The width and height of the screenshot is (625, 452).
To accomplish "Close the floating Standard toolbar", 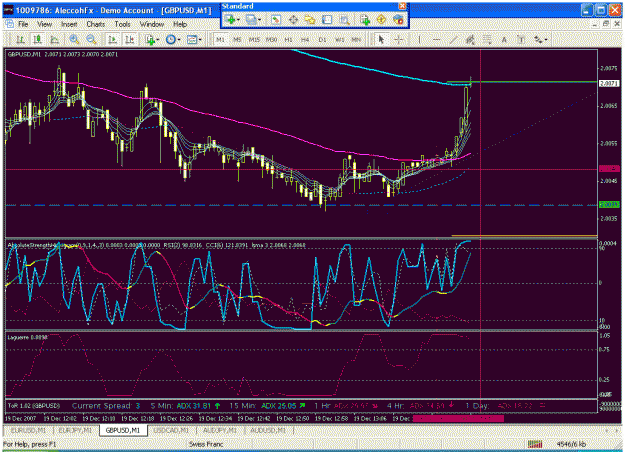I will (x=403, y=6).
